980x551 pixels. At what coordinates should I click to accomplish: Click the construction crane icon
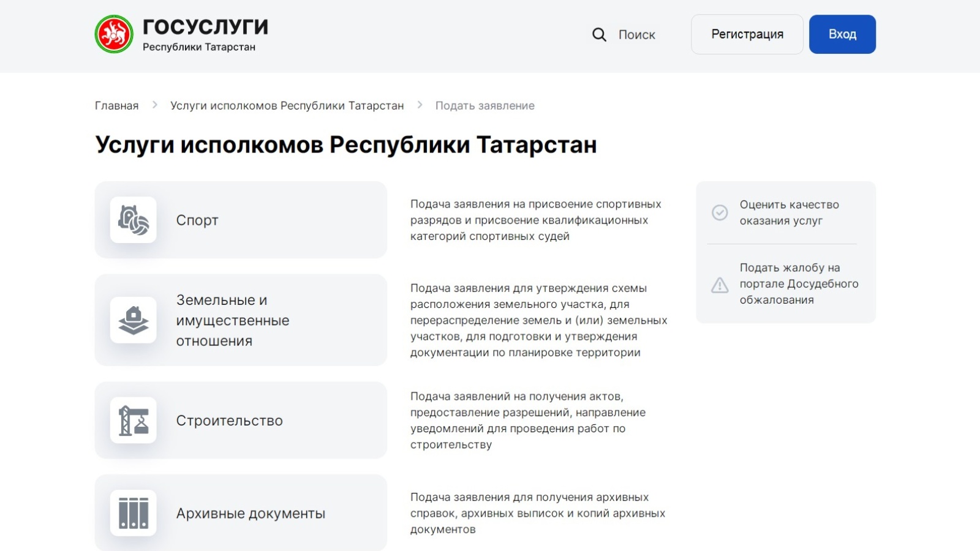(134, 421)
